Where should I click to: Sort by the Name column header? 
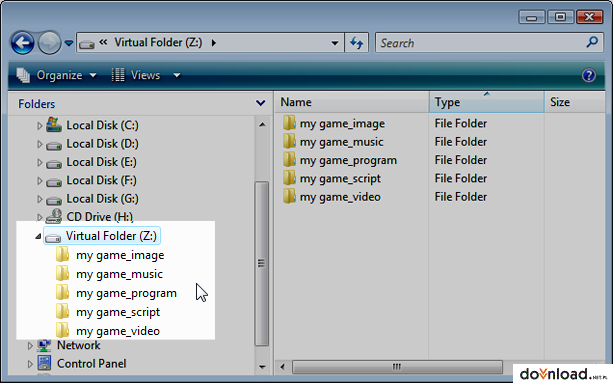(x=351, y=102)
